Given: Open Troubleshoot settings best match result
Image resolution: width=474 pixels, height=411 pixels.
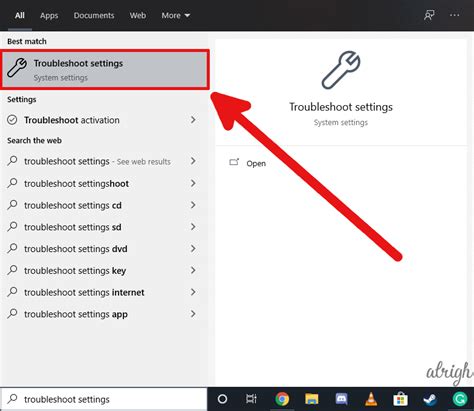Looking at the screenshot, I should (105, 70).
